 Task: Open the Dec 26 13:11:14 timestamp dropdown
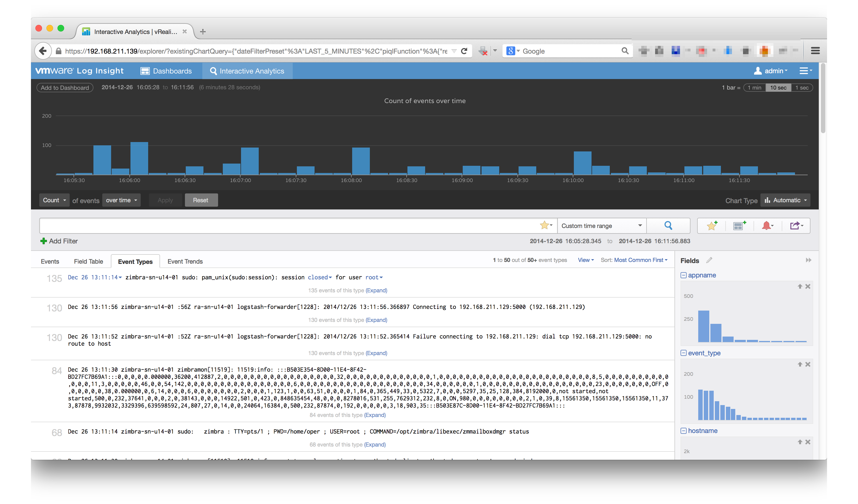click(x=95, y=277)
